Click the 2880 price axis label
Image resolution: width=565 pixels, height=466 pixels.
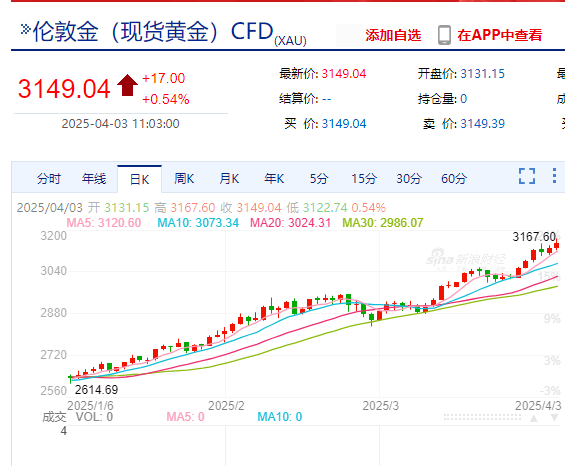pos(53,313)
